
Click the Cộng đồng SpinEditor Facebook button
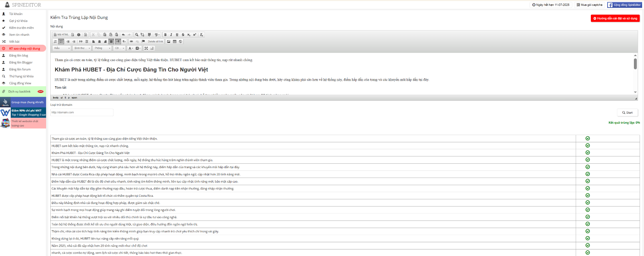pyautogui.click(x=624, y=5)
